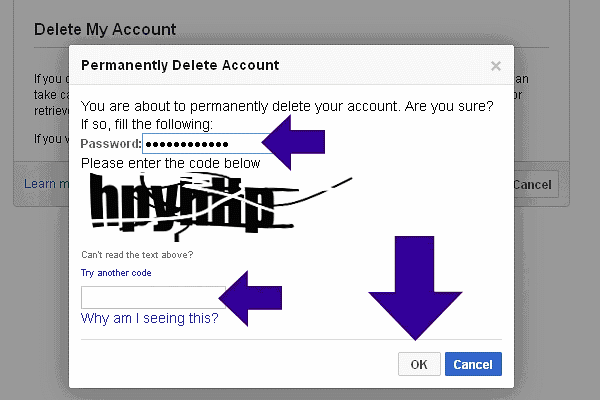
Task: Click the 'Delete My Account' page heading
Action: click(x=105, y=29)
